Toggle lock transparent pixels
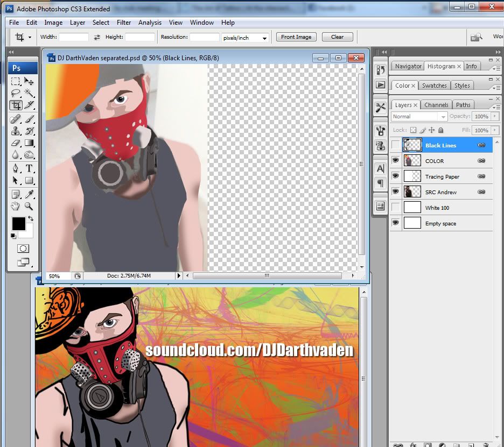This screenshot has height=447, width=504. point(414,130)
